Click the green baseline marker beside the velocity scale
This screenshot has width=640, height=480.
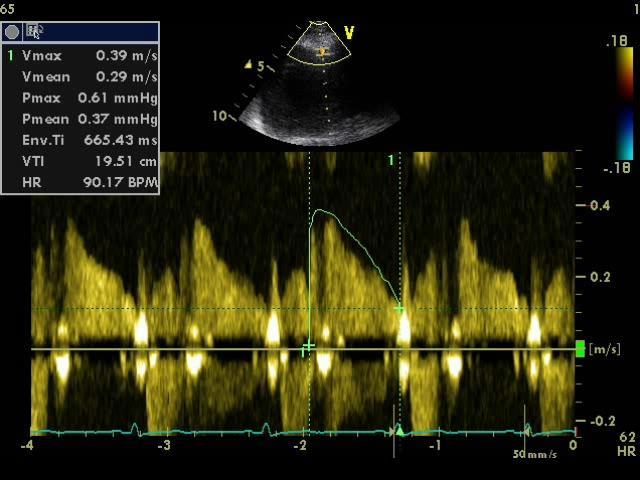580,349
